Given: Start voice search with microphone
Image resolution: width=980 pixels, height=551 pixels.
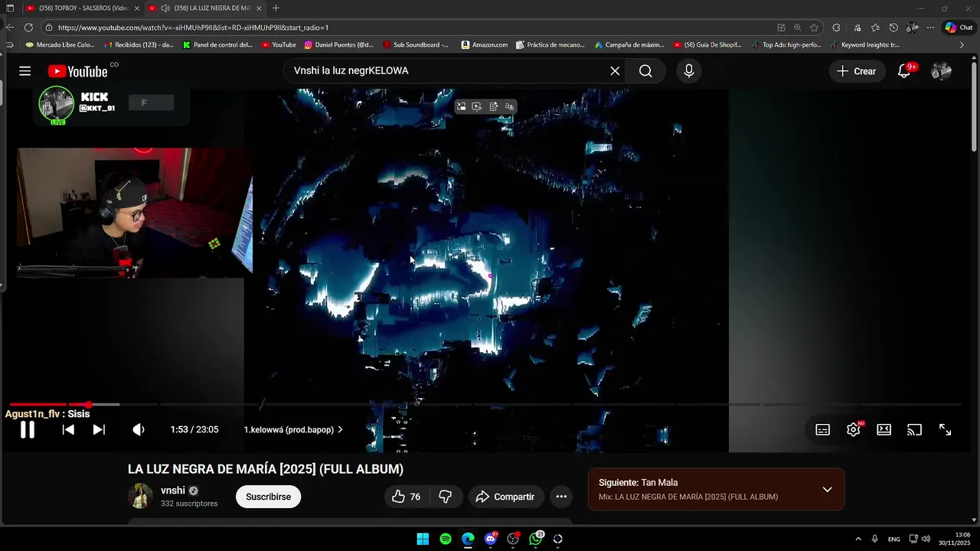Looking at the screenshot, I should click(x=689, y=71).
